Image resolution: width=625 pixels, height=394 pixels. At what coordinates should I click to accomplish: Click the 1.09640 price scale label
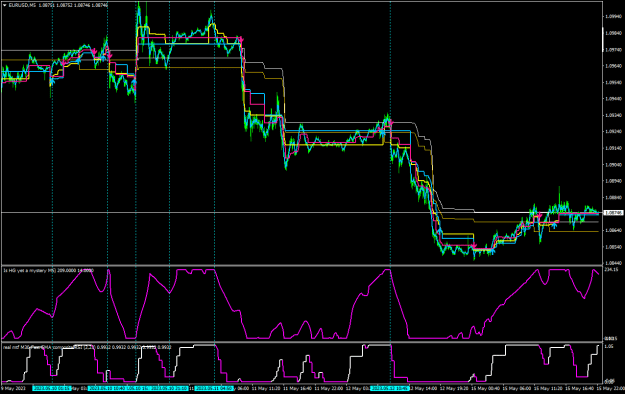click(613, 66)
